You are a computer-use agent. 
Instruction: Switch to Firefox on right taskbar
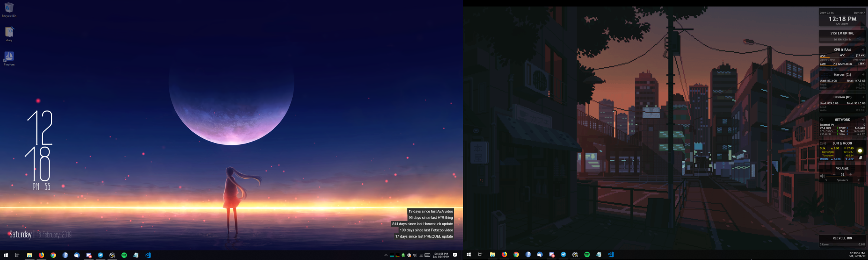coord(504,254)
